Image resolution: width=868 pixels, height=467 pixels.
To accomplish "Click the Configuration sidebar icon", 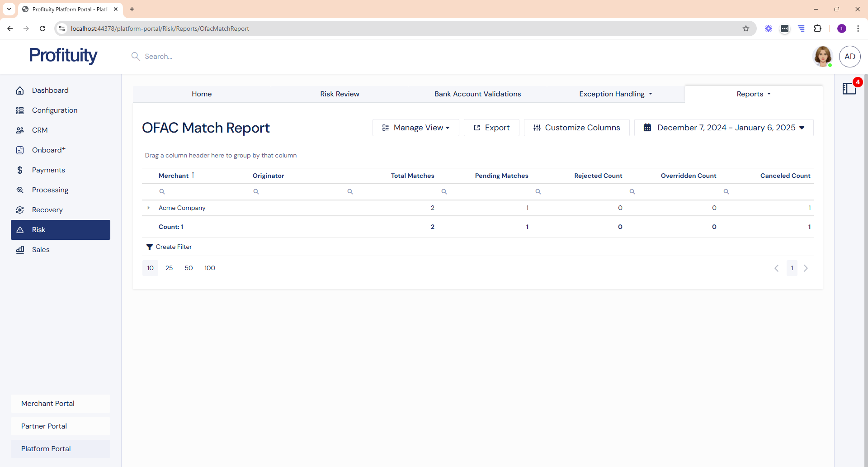I will 20,110.
